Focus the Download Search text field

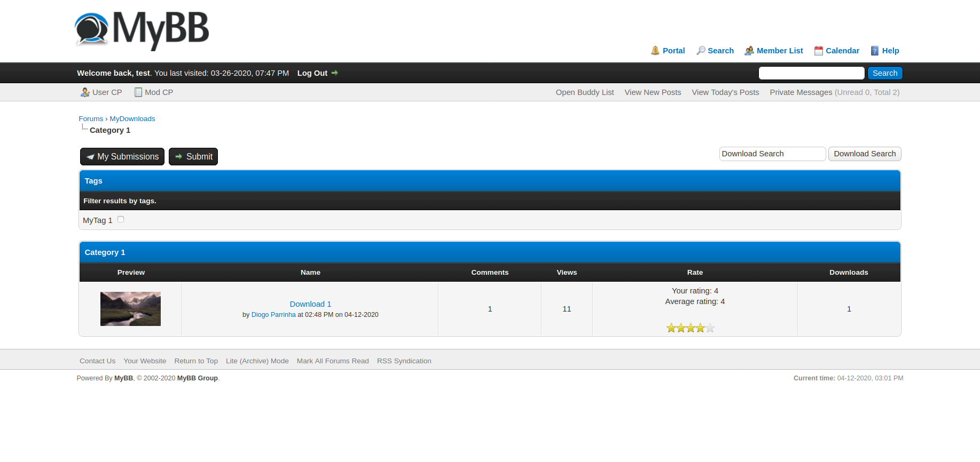click(772, 154)
